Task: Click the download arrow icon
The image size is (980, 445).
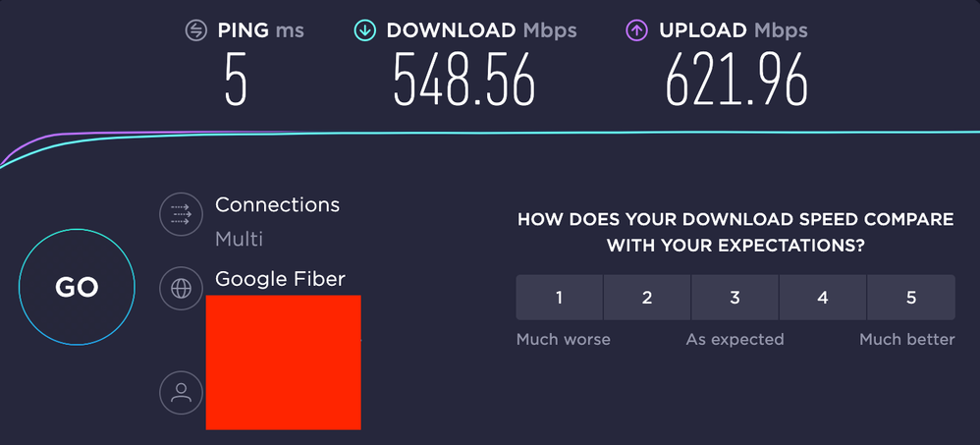Action: [x=365, y=30]
